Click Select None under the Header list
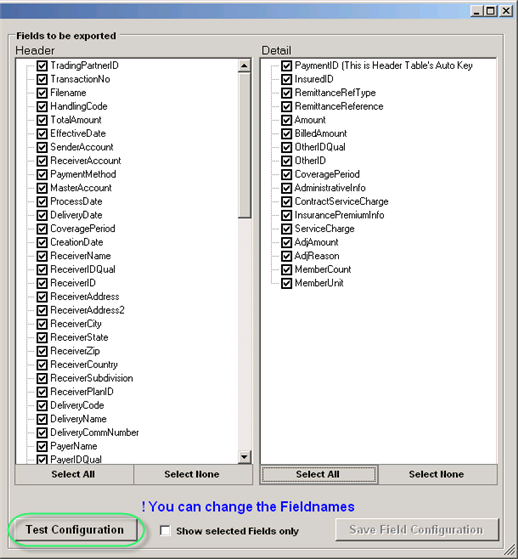Viewport: 518px width, 559px height. 193,474
